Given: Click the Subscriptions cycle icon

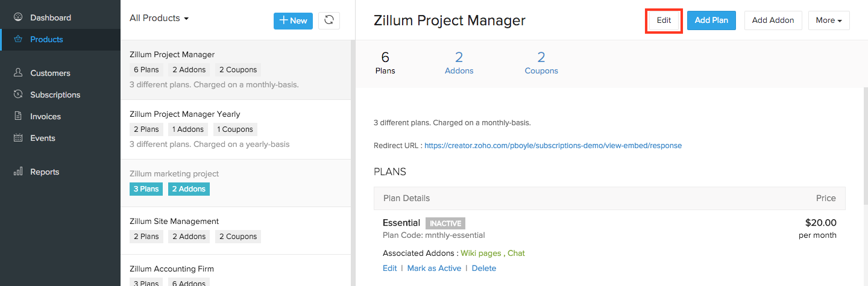Looking at the screenshot, I should click(18, 95).
